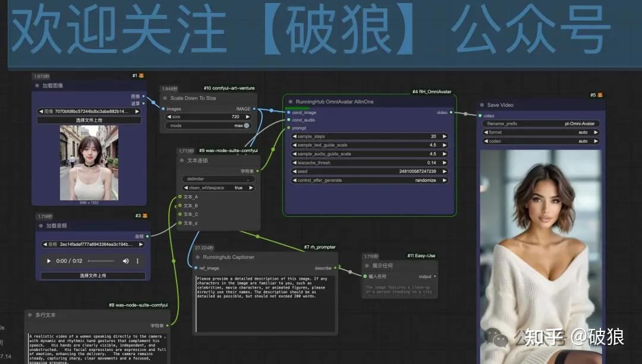Click the woman photo thumbnail in 加载图像
This screenshot has width=642, height=364.
point(90,163)
